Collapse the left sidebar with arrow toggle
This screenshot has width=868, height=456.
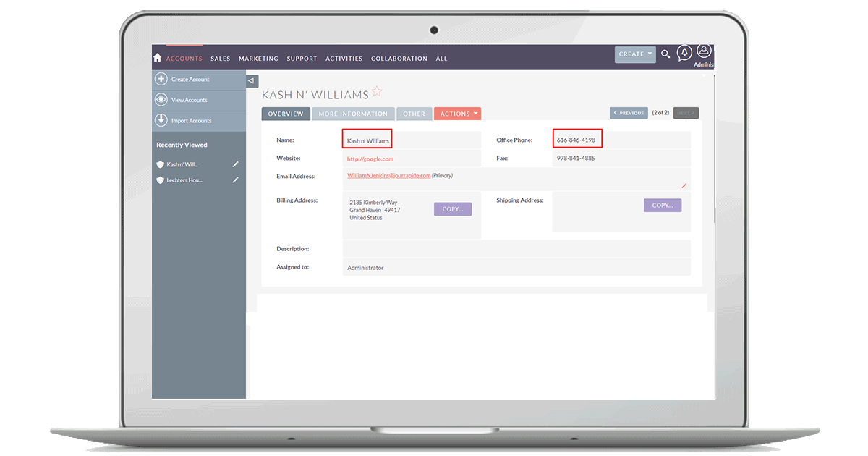[x=252, y=81]
